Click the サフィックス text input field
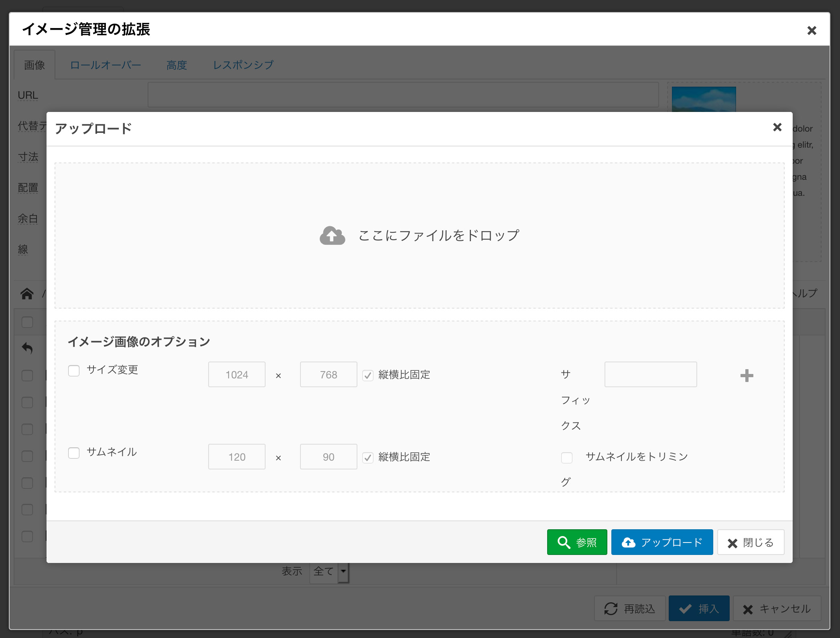 point(650,374)
